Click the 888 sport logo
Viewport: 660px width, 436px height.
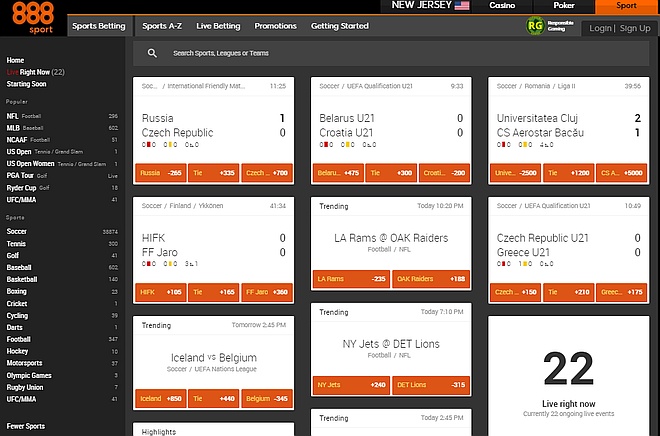click(x=33, y=18)
